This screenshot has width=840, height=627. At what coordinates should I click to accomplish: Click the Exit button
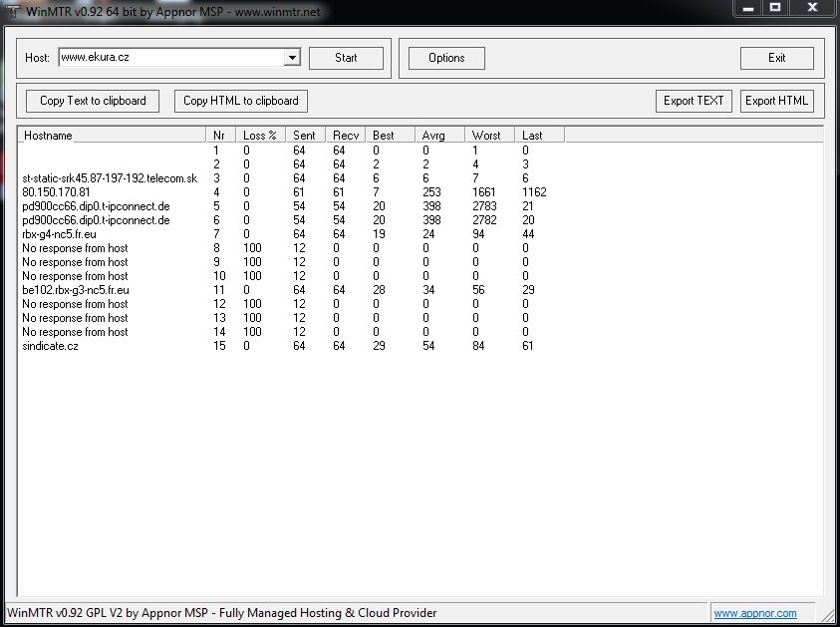pyautogui.click(x=776, y=58)
